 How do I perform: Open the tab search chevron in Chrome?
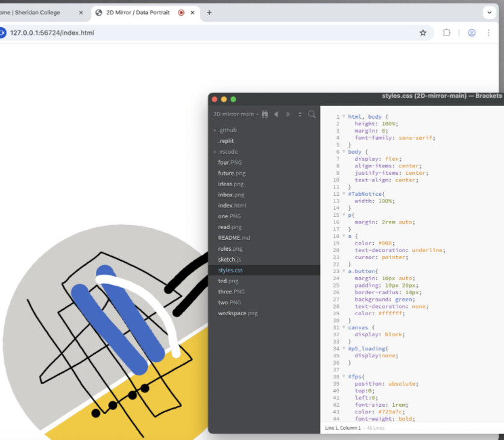pos(488,12)
